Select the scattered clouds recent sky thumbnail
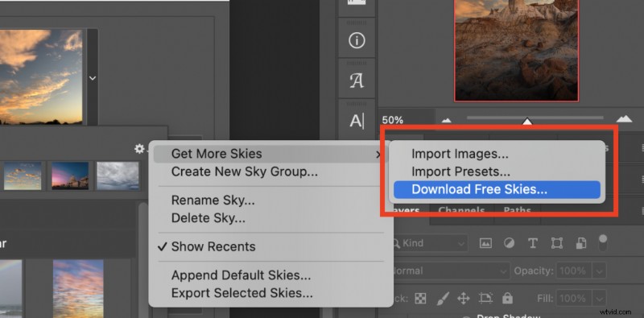 click(23, 176)
